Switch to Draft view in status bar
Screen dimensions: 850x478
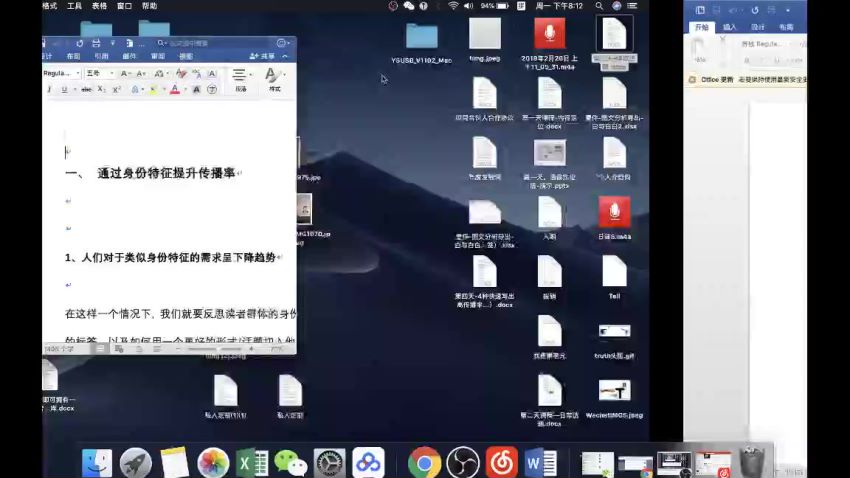coord(157,349)
